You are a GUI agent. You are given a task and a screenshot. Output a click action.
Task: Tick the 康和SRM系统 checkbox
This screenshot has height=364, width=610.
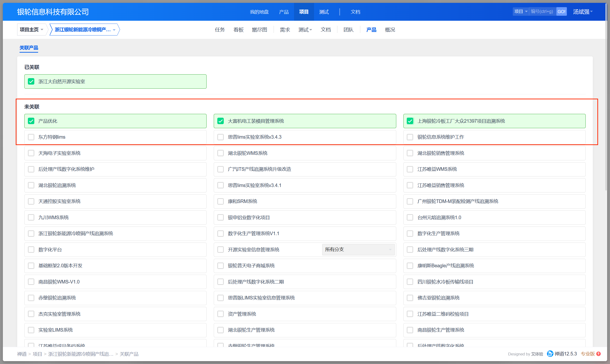[220, 201]
